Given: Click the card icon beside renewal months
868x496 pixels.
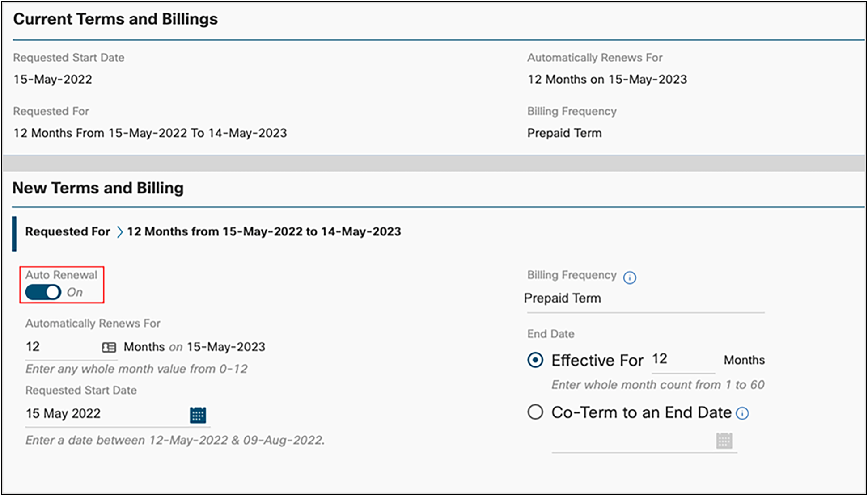Looking at the screenshot, I should [x=109, y=347].
